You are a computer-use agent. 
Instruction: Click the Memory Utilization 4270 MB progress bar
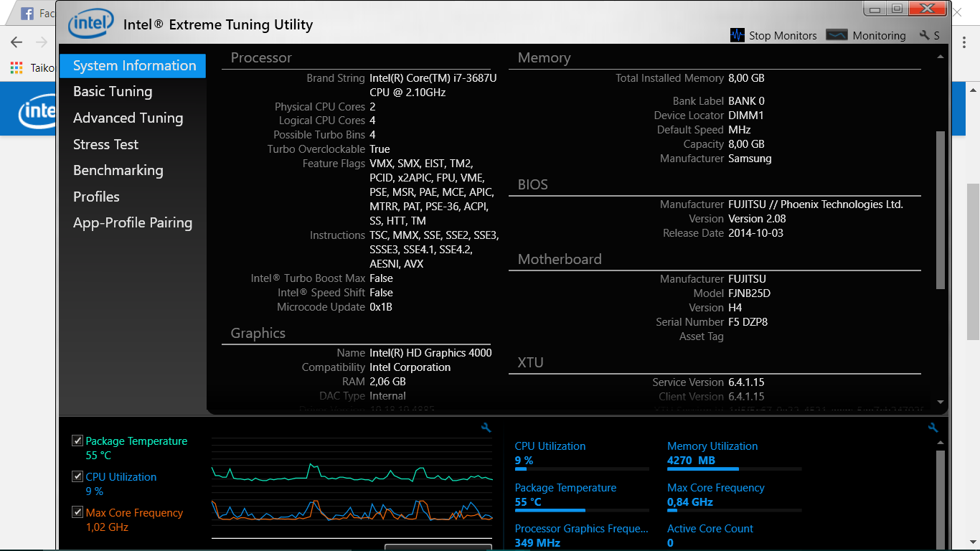735,469
